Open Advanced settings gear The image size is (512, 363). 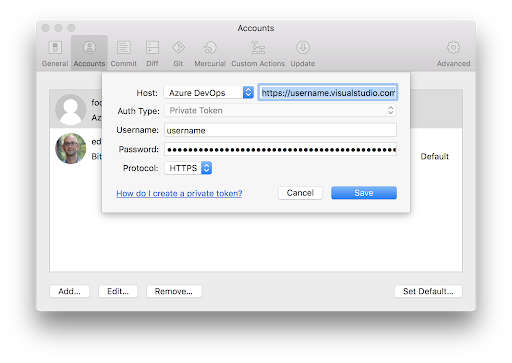click(453, 53)
